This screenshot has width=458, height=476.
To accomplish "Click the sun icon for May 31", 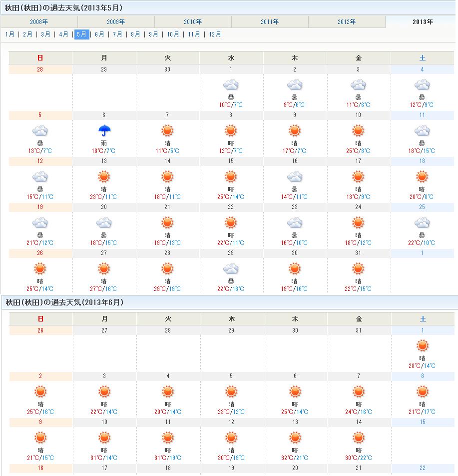I will point(358,269).
